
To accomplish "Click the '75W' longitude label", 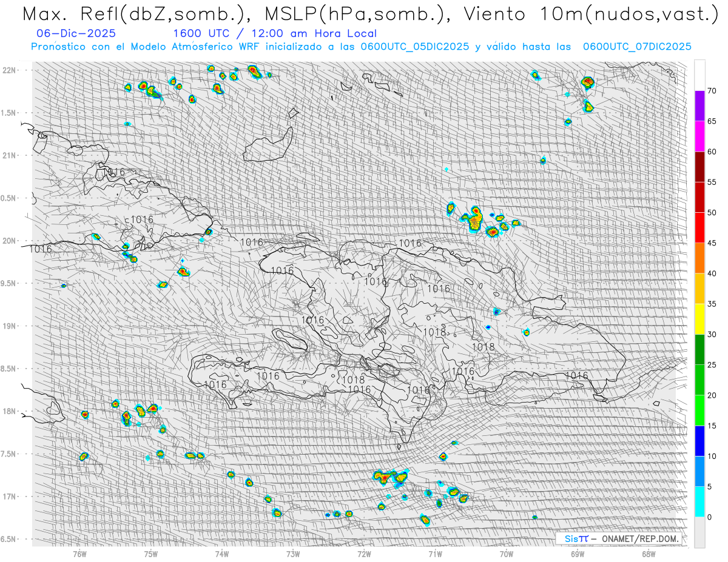I will pyautogui.click(x=151, y=554).
